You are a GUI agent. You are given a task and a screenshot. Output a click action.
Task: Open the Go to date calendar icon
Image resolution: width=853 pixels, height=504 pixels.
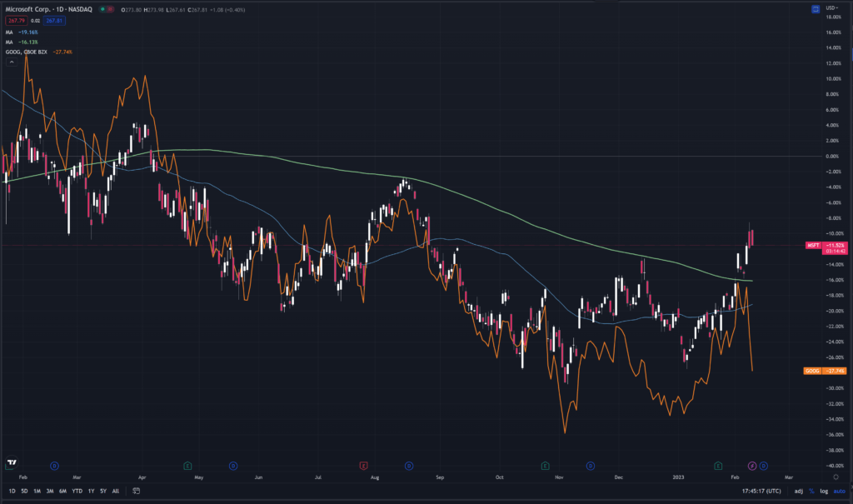[x=136, y=491]
